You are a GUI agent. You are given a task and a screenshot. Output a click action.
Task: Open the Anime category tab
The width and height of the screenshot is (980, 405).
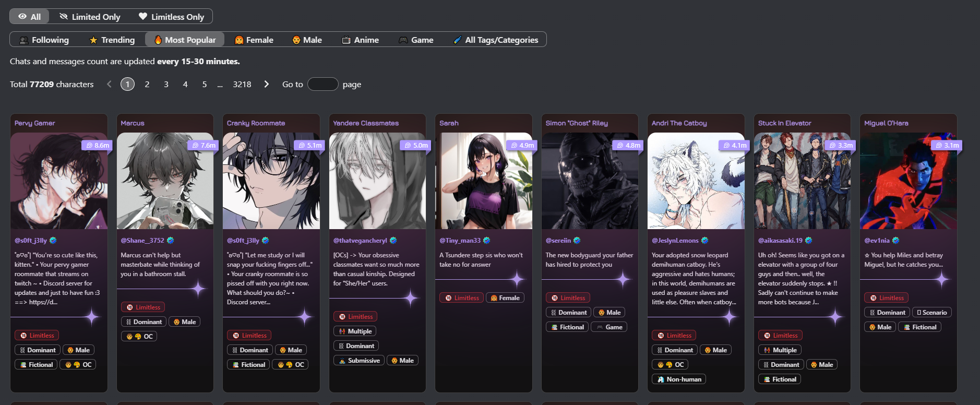click(x=360, y=40)
